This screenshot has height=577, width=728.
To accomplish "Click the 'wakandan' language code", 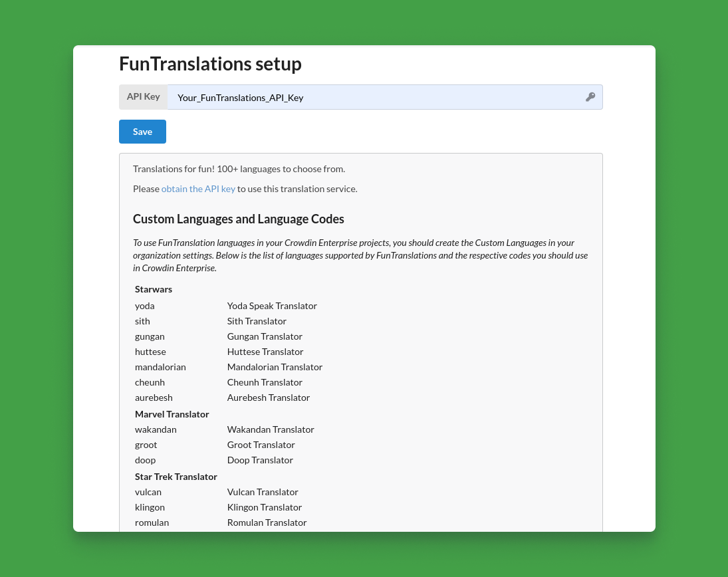I will point(156,430).
